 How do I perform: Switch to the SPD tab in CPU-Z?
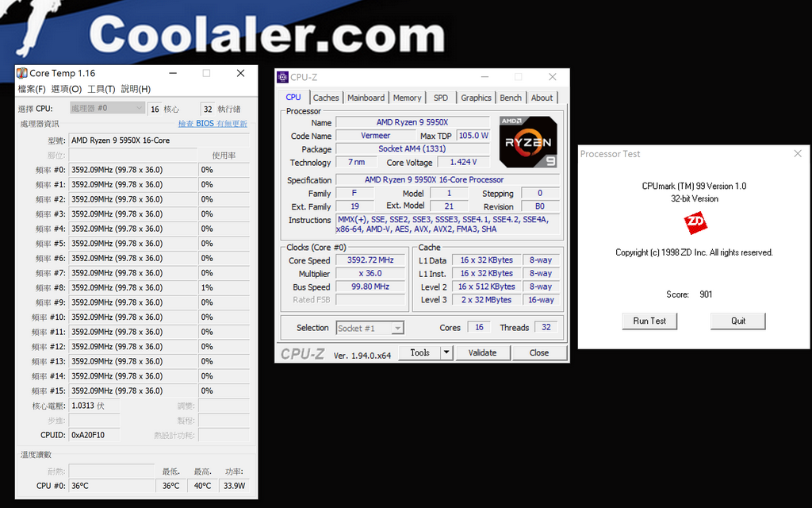(x=441, y=98)
